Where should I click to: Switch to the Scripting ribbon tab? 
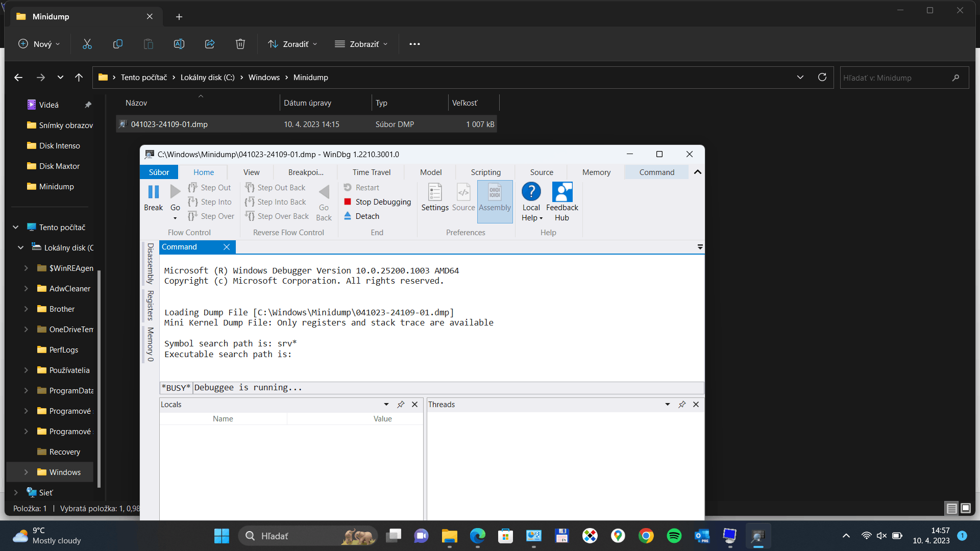(x=486, y=172)
